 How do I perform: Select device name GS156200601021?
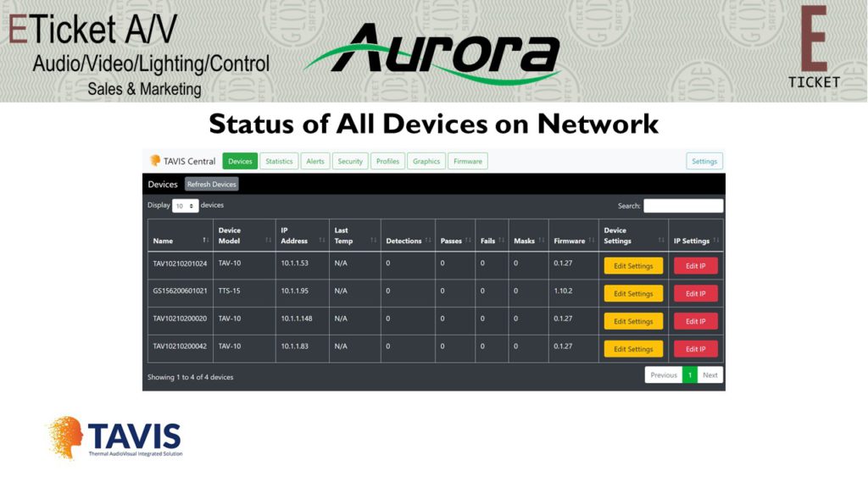click(x=180, y=291)
